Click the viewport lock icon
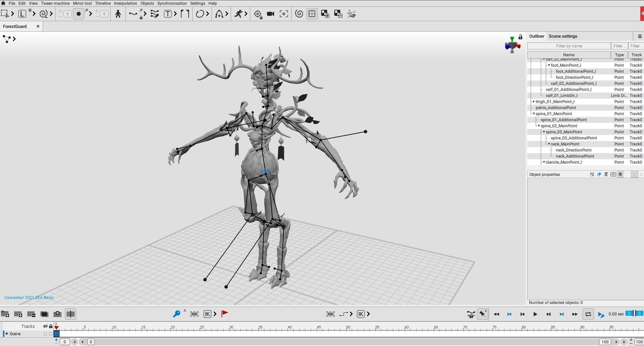Image resolution: width=644 pixels, height=346 pixels. [x=521, y=37]
